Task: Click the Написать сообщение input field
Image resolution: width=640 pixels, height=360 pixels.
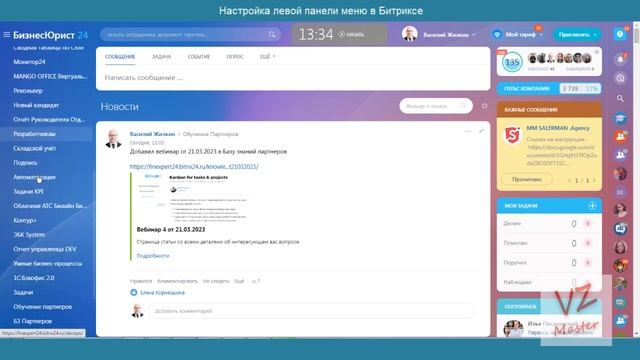Action: [293, 78]
